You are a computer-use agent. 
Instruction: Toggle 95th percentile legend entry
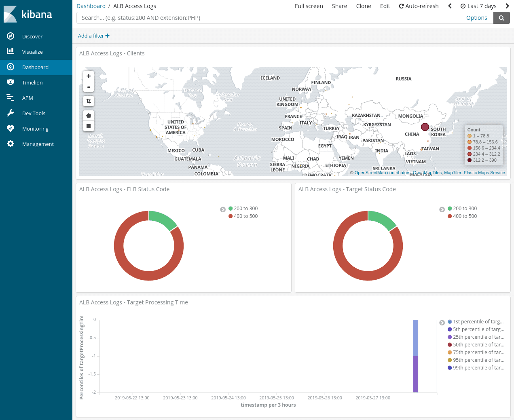tap(476, 360)
